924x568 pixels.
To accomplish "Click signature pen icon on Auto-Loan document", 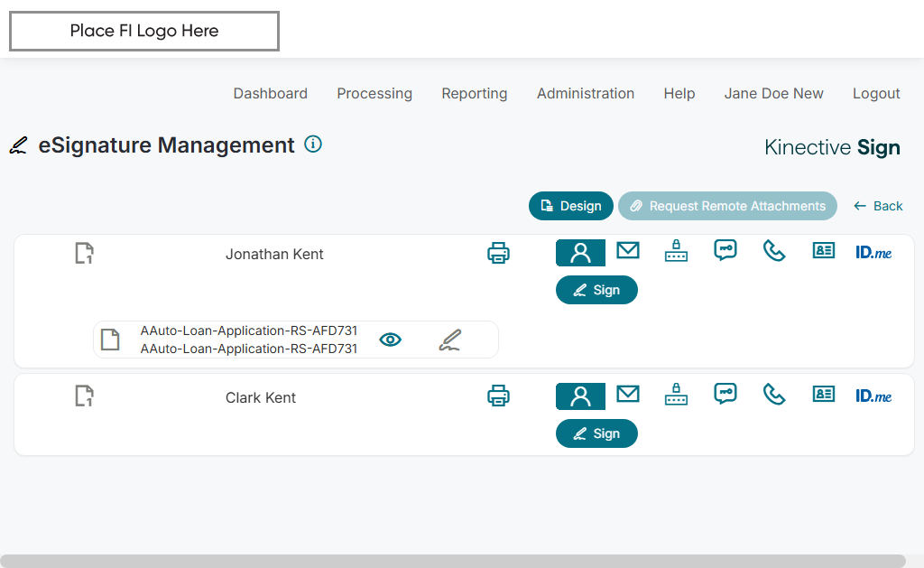I will [x=450, y=340].
